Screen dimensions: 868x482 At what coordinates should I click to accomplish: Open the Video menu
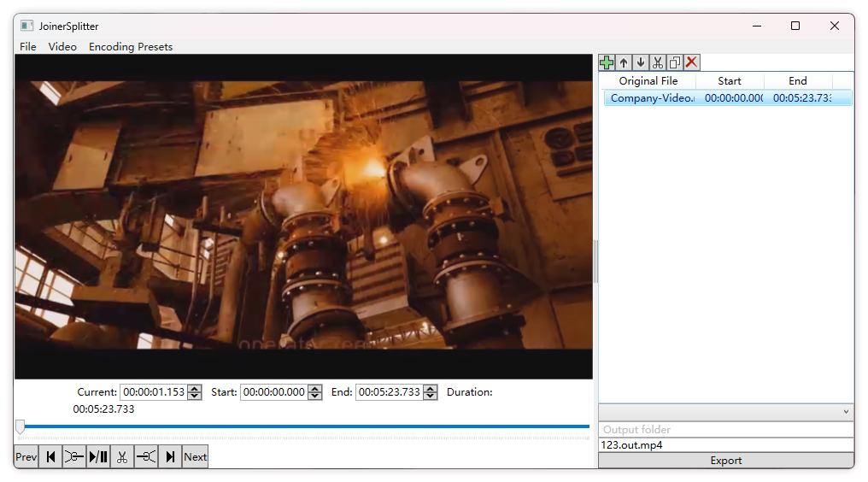(x=62, y=46)
